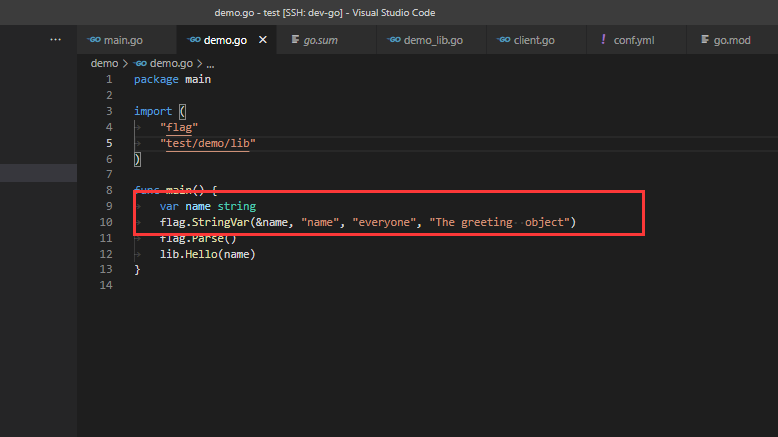Screen dimensions: 778x437
Task: Select the demo.go breadcrumb
Action: tap(171, 63)
